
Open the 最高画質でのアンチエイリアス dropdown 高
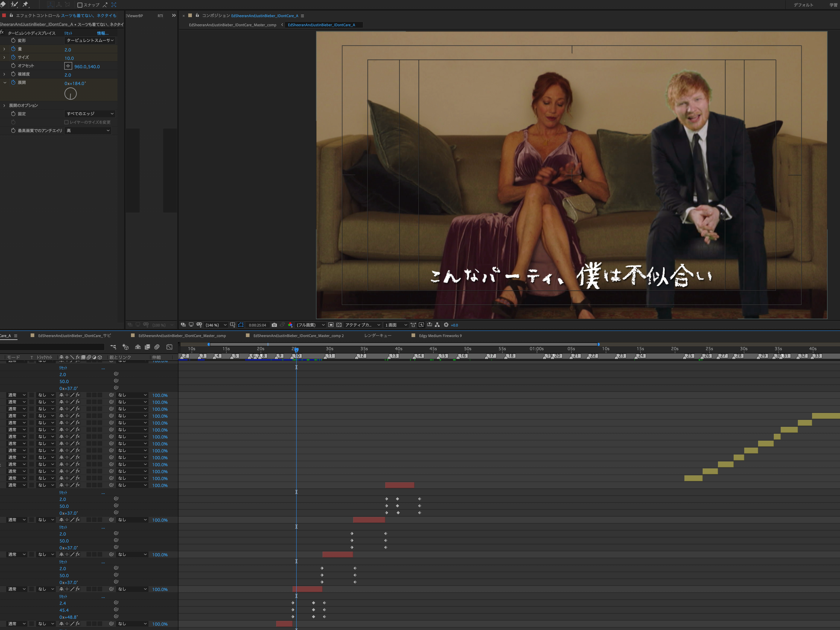pos(88,131)
